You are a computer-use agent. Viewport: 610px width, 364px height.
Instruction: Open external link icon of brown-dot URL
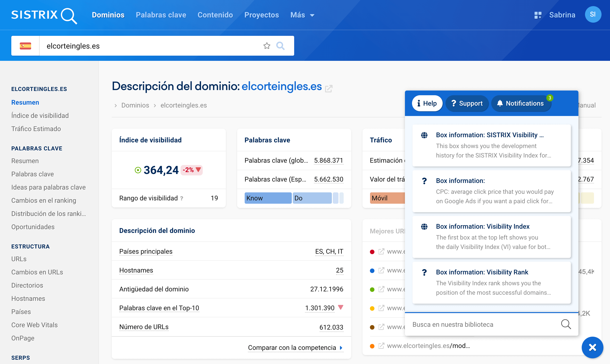pyautogui.click(x=381, y=327)
